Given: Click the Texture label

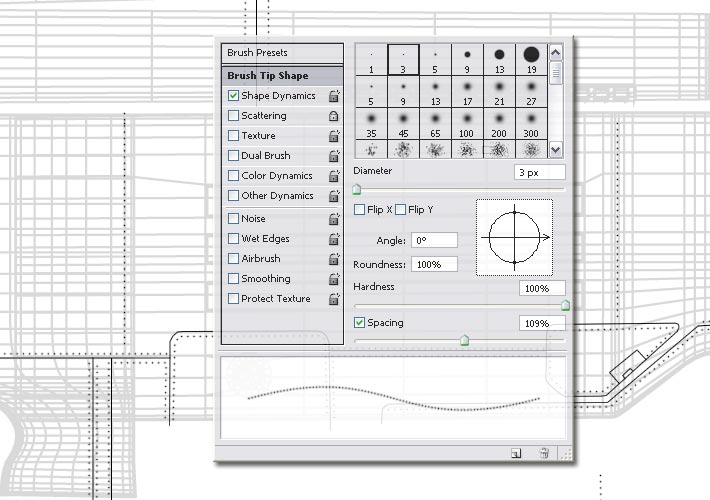Looking at the screenshot, I should [x=258, y=135].
